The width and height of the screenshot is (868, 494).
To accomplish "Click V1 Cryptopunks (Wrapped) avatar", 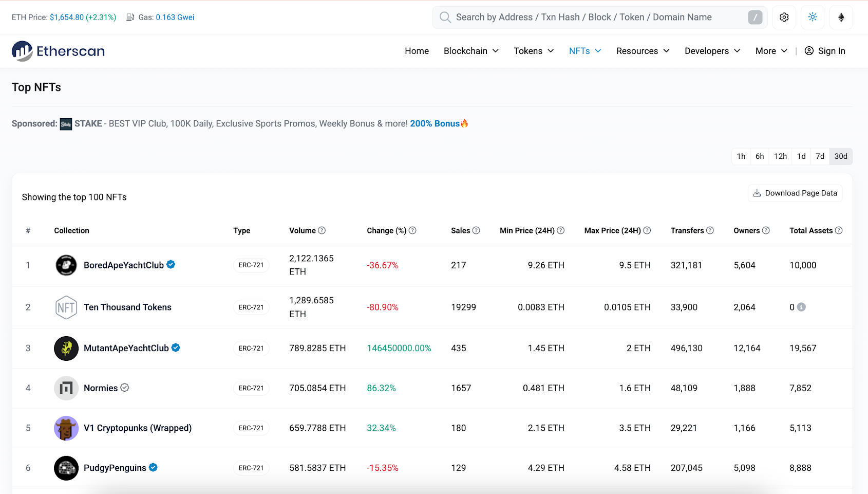I will coord(66,428).
